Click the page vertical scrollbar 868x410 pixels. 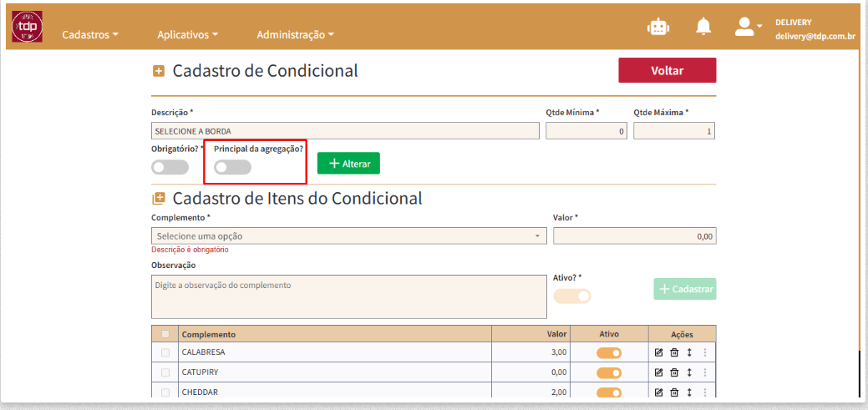(860, 373)
